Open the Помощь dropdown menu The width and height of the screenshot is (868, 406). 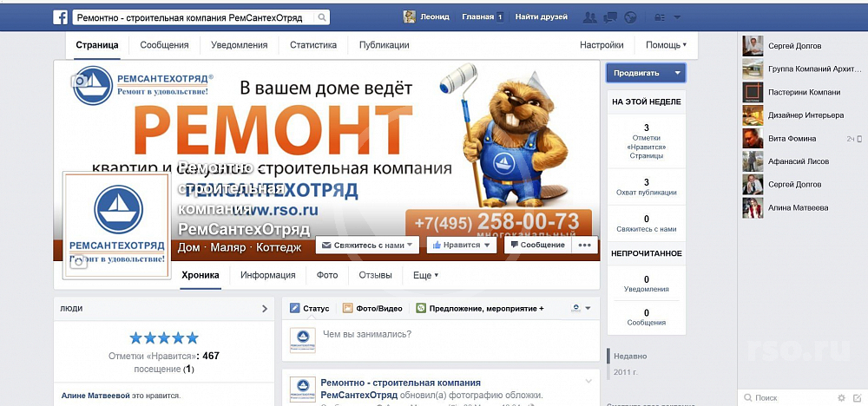coord(666,45)
